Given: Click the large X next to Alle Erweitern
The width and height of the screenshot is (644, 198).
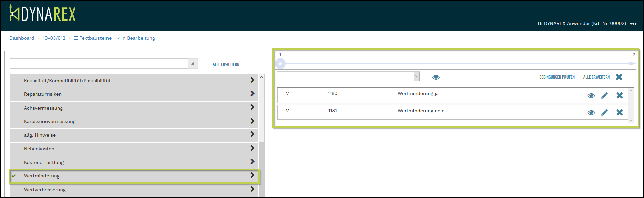Looking at the screenshot, I should click(x=619, y=77).
